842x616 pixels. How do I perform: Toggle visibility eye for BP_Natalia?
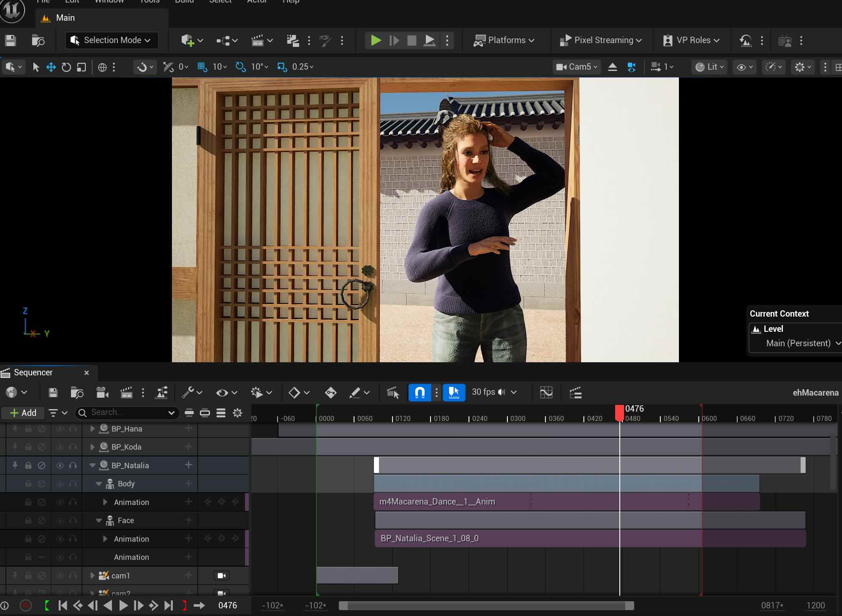(60, 465)
